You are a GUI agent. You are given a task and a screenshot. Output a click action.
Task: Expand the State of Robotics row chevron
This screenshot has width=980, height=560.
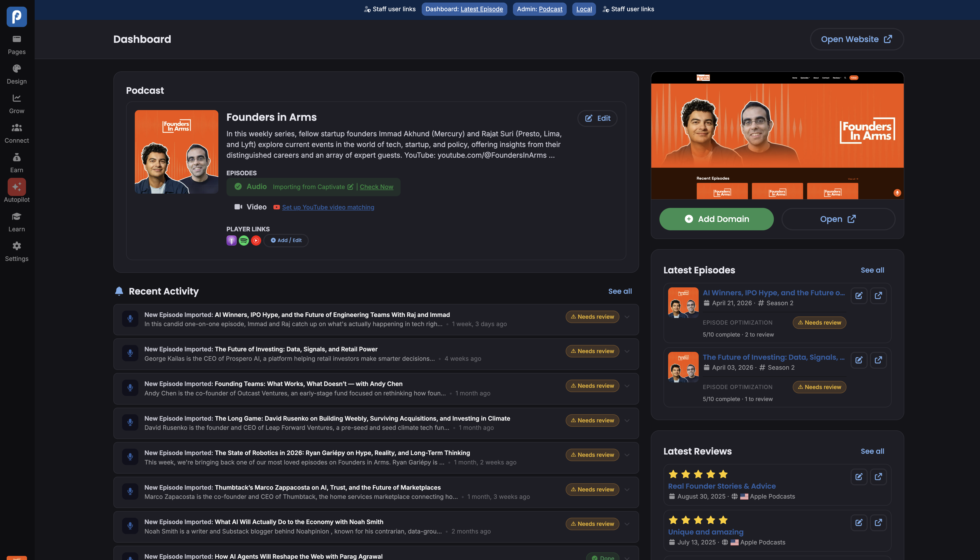tap(627, 455)
